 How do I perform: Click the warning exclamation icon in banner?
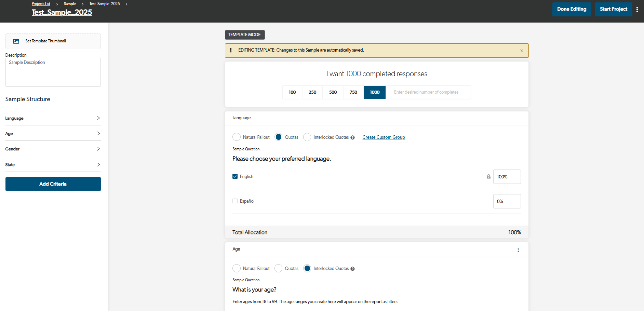coord(231,50)
